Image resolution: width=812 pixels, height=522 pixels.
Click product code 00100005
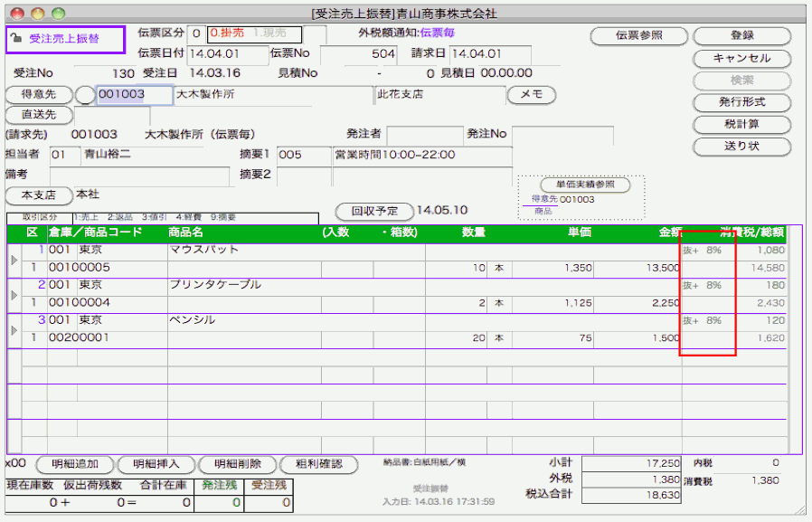click(80, 268)
